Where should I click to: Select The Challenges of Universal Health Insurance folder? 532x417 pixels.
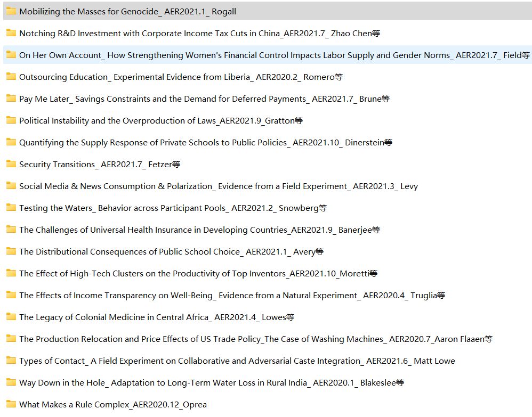[199, 230]
